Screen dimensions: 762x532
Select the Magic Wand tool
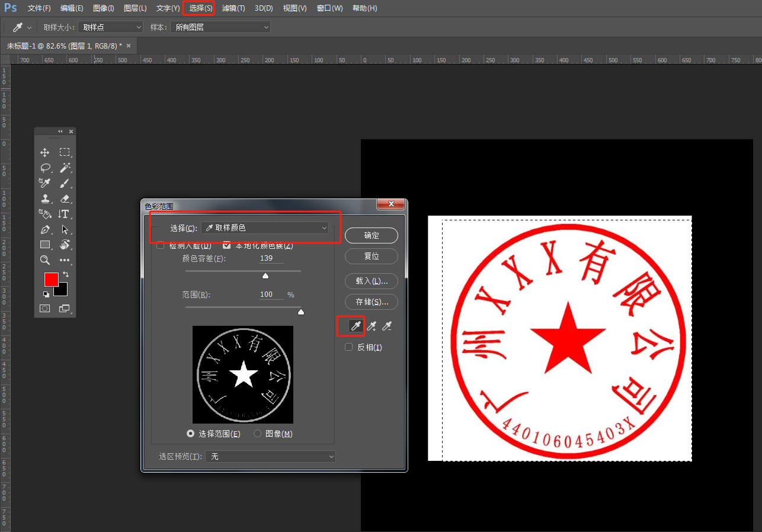pyautogui.click(x=65, y=168)
